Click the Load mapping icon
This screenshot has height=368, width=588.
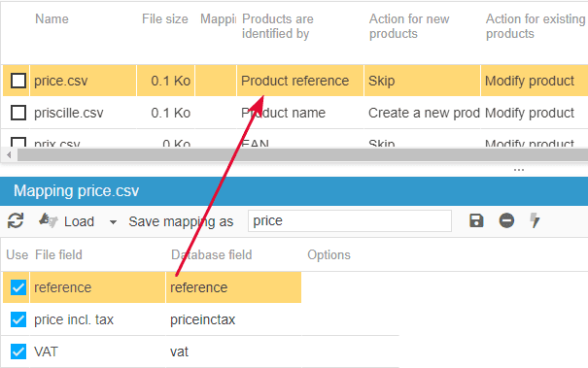click(49, 220)
